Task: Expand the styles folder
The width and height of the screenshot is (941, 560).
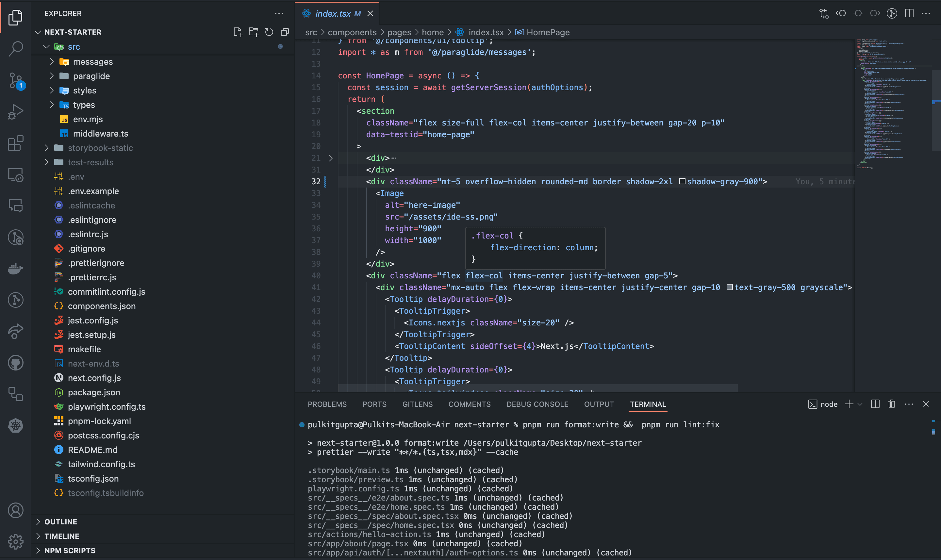Action: pyautogui.click(x=52, y=90)
